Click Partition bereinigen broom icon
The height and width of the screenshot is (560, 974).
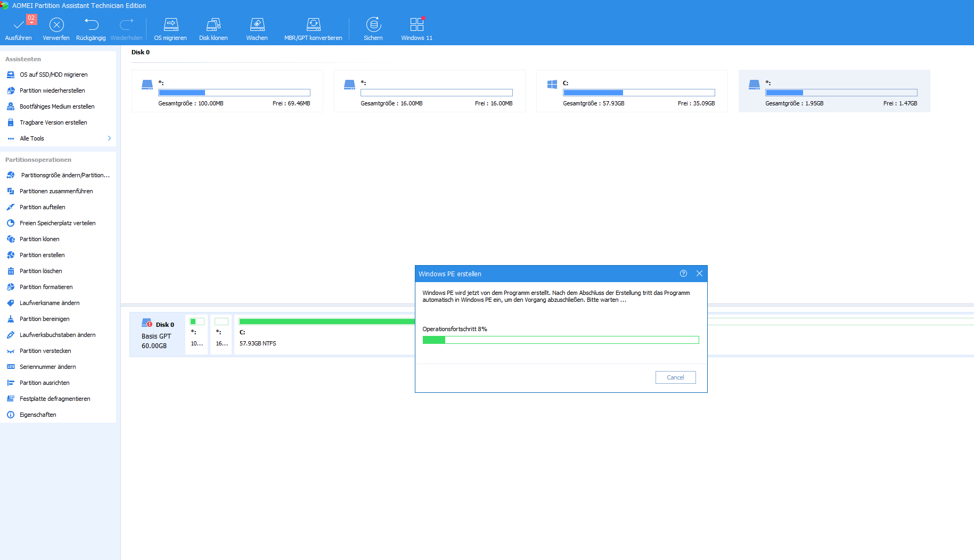point(11,319)
